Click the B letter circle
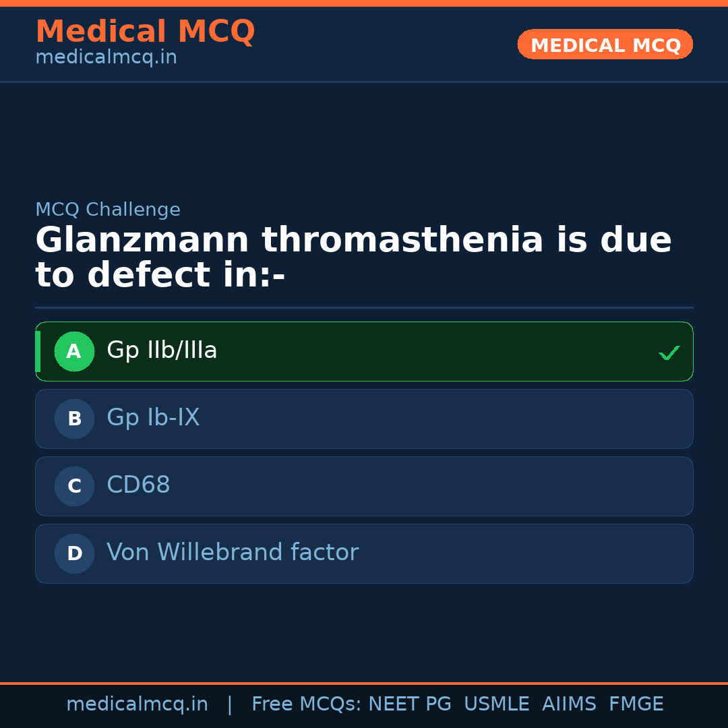This screenshot has height=728, width=728. (74, 419)
